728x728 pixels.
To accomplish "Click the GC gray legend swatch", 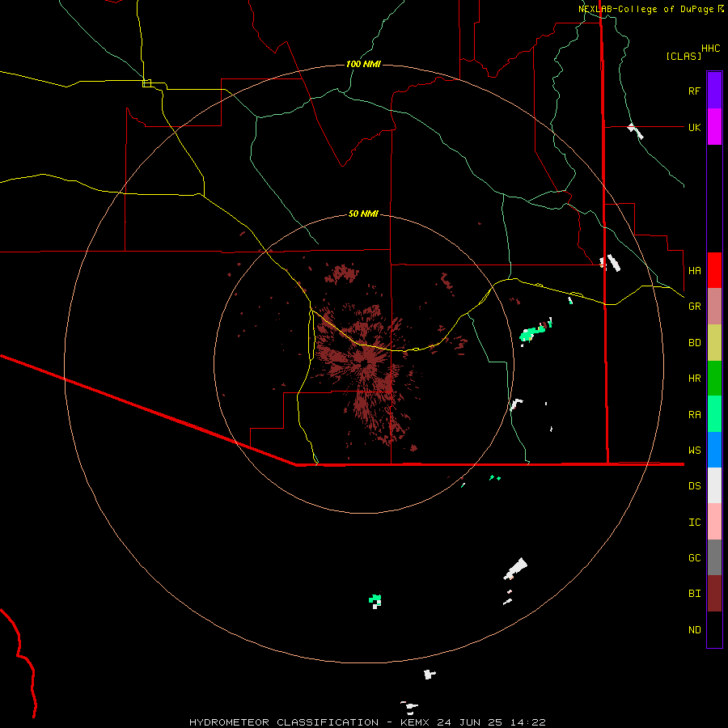I will pyautogui.click(x=714, y=557).
